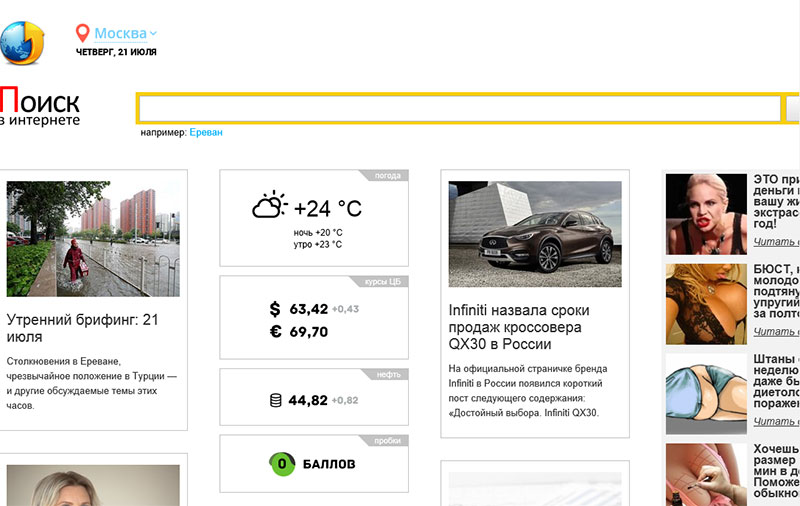Click inside the yellow search input field

click(458, 108)
